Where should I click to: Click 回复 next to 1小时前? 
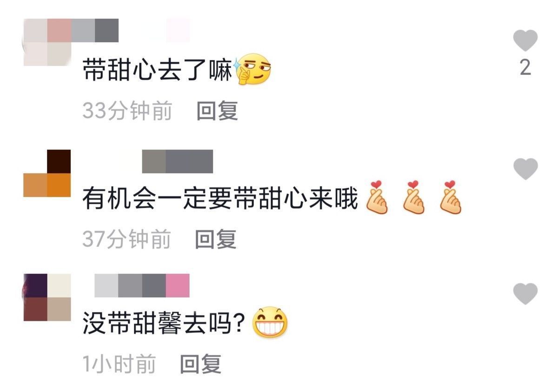[x=200, y=364]
